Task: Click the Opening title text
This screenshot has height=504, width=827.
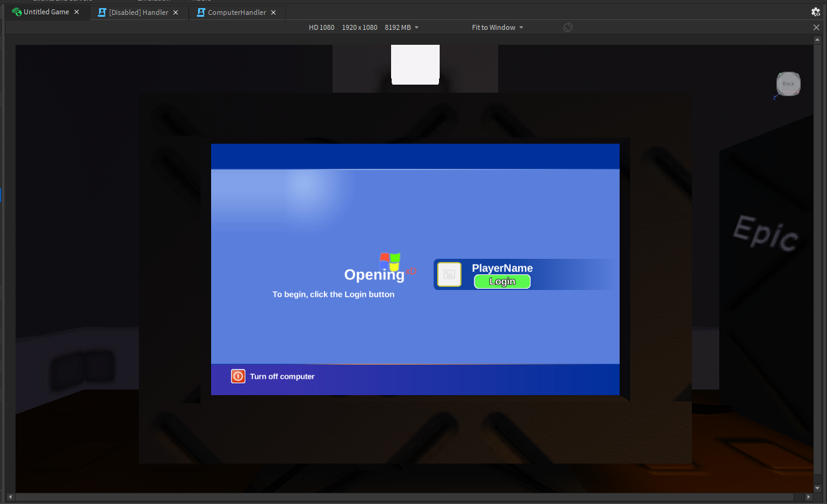Action: click(x=374, y=274)
